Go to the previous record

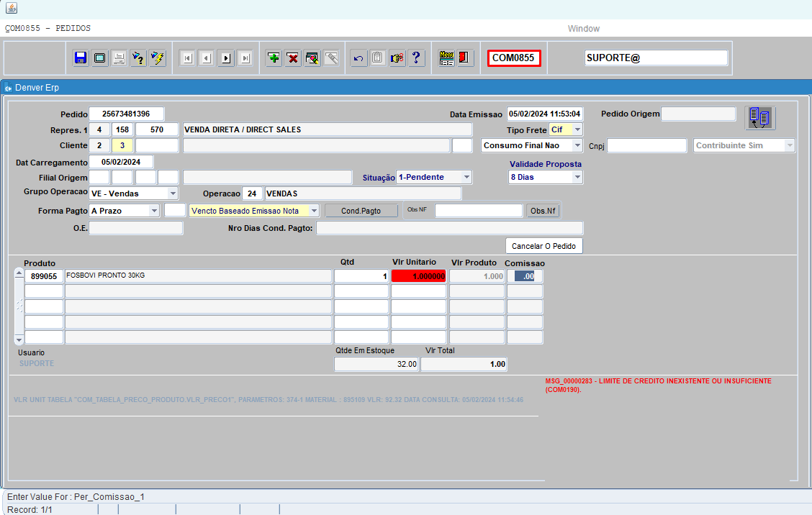click(207, 58)
